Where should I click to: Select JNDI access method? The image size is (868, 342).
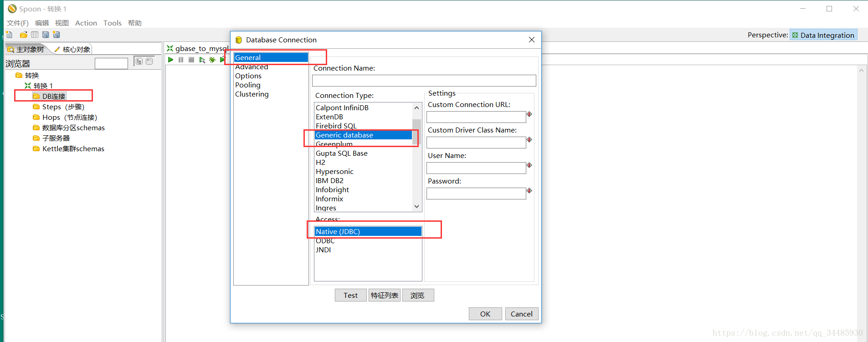(x=324, y=250)
